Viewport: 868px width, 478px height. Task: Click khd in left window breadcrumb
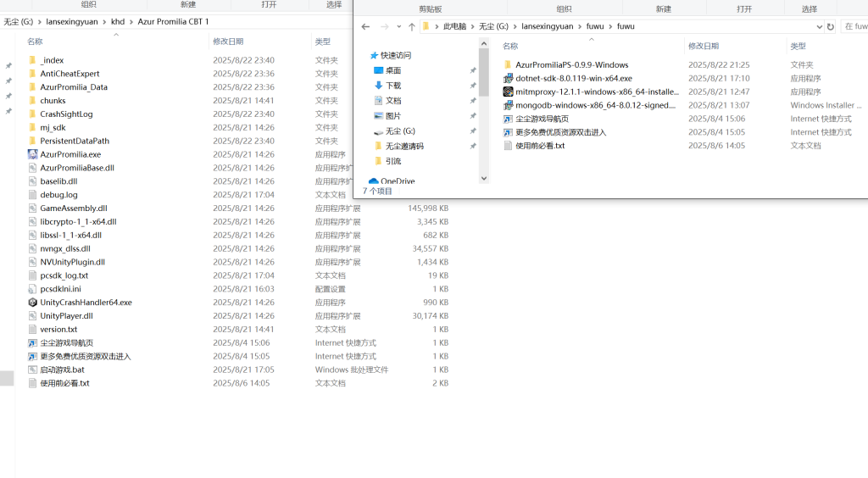[118, 21]
